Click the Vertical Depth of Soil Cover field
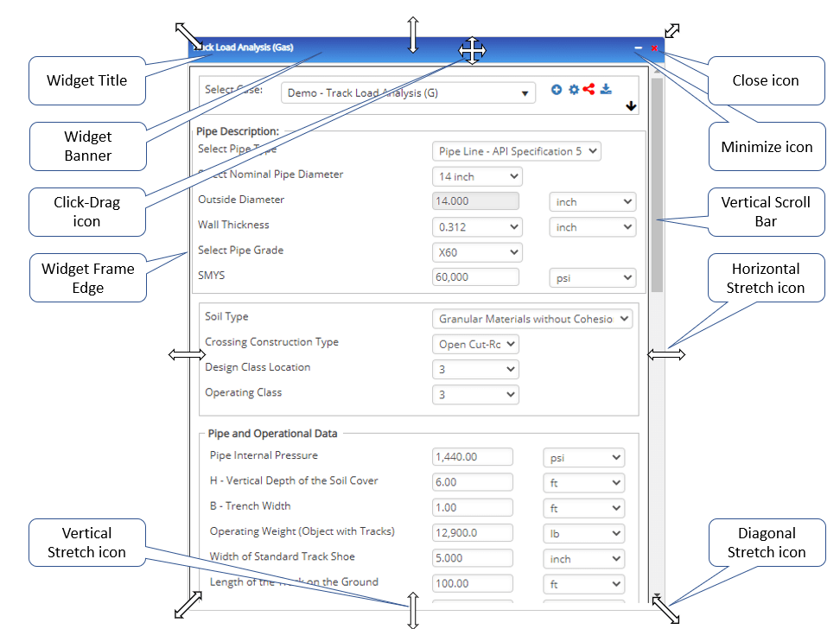840x629 pixels. pyautogui.click(x=473, y=481)
